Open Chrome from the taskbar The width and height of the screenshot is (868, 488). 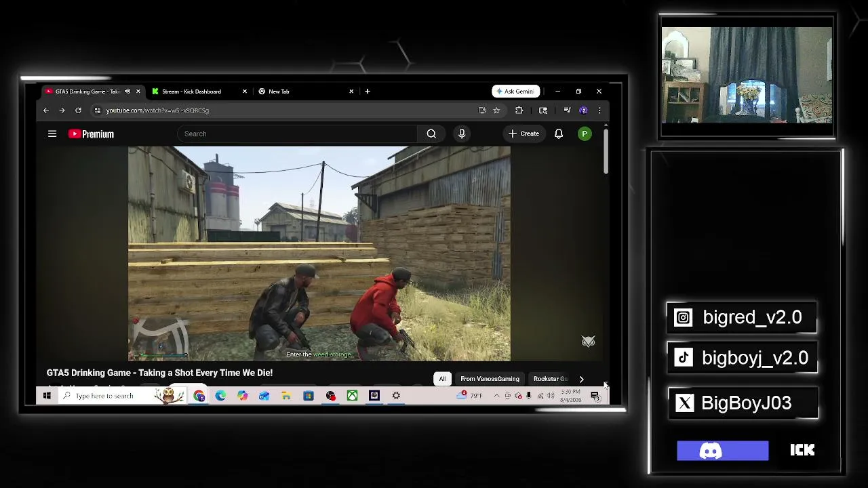coord(199,396)
